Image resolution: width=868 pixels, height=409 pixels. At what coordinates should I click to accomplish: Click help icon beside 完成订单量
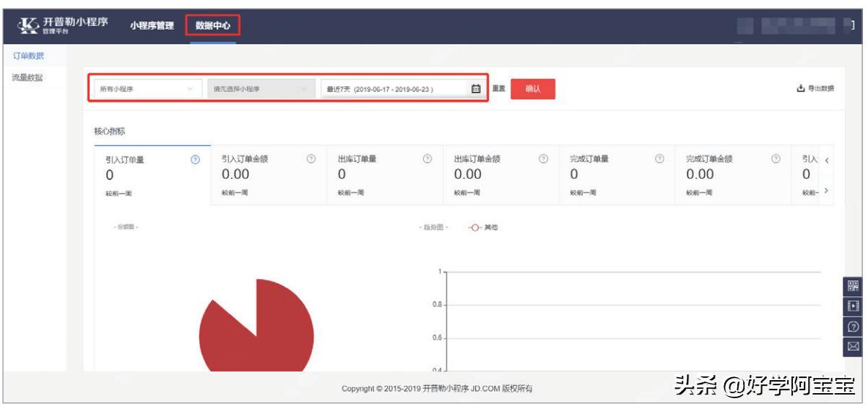tap(659, 159)
